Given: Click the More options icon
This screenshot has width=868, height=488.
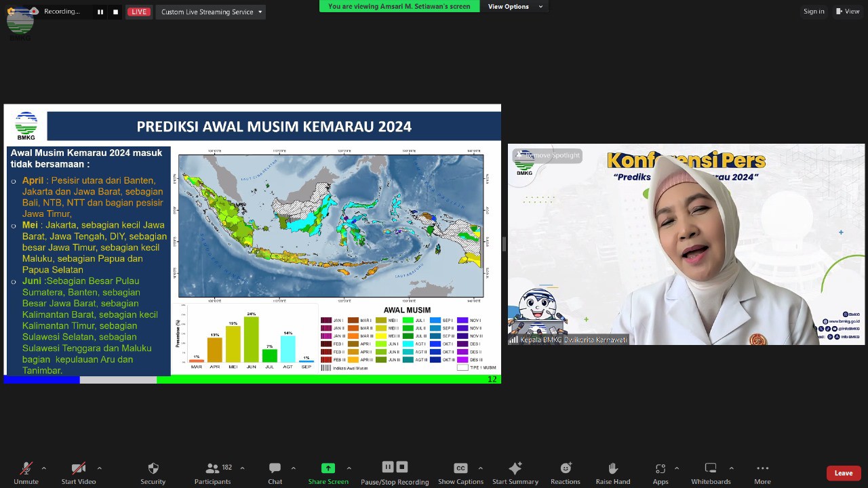Looking at the screenshot, I should click(762, 469).
